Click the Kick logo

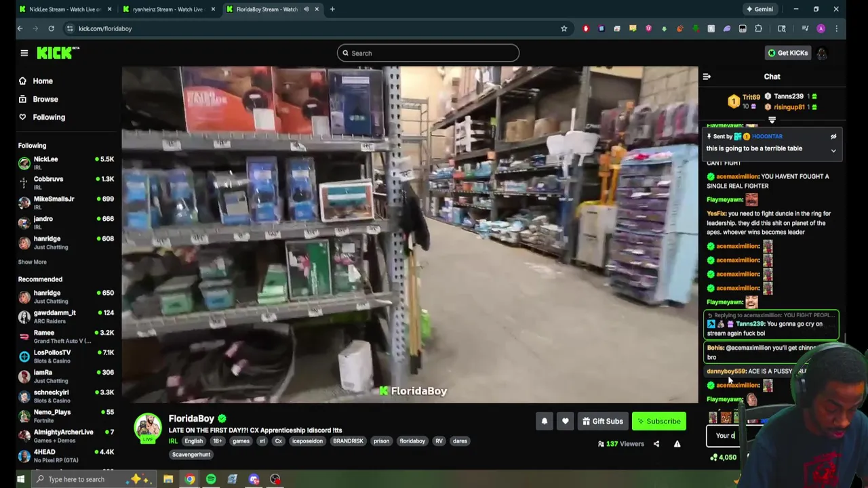(58, 53)
